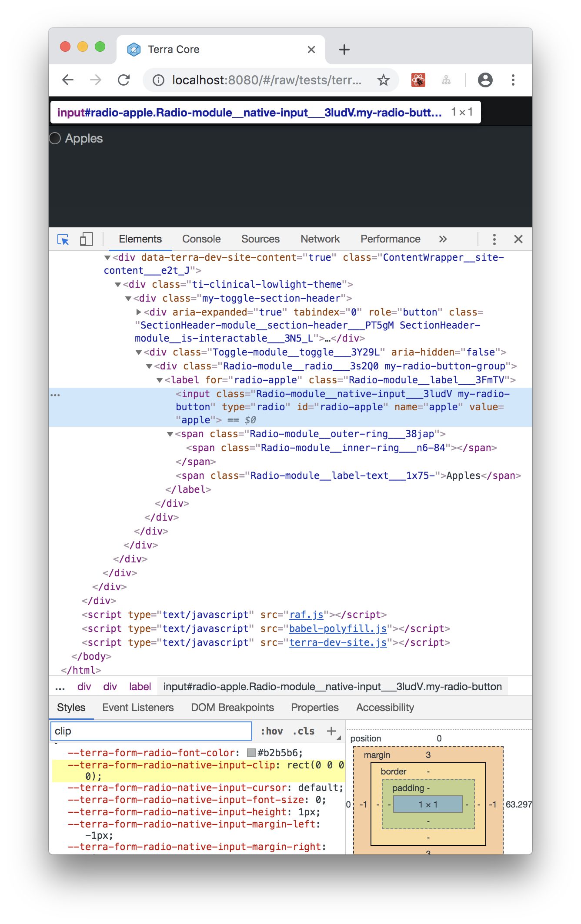581x924 pixels.
Task: Select the inner-ring span node
Action: pyautogui.click(x=341, y=448)
